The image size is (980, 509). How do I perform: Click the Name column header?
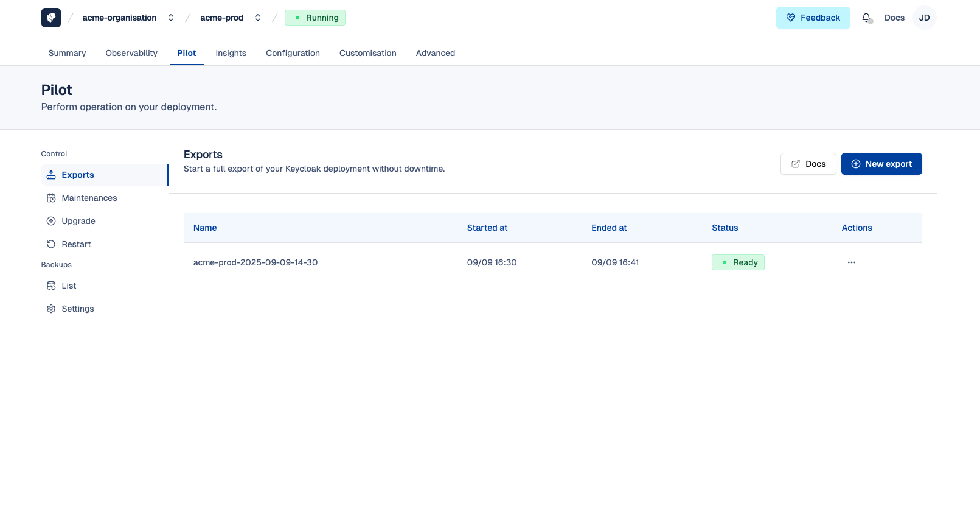click(x=205, y=228)
